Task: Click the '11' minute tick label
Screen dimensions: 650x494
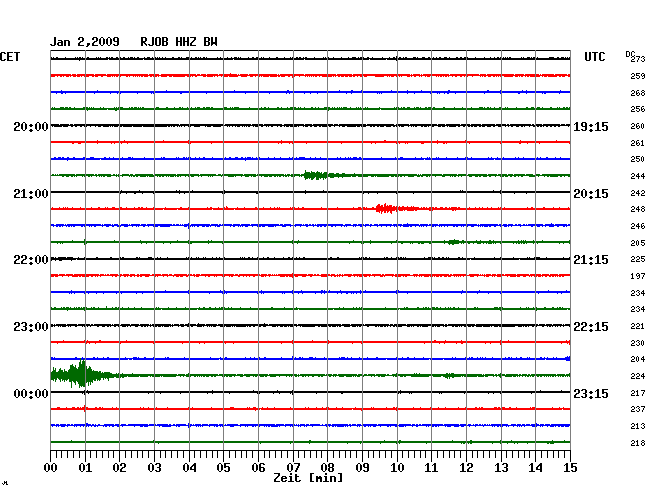Action: coord(431,467)
